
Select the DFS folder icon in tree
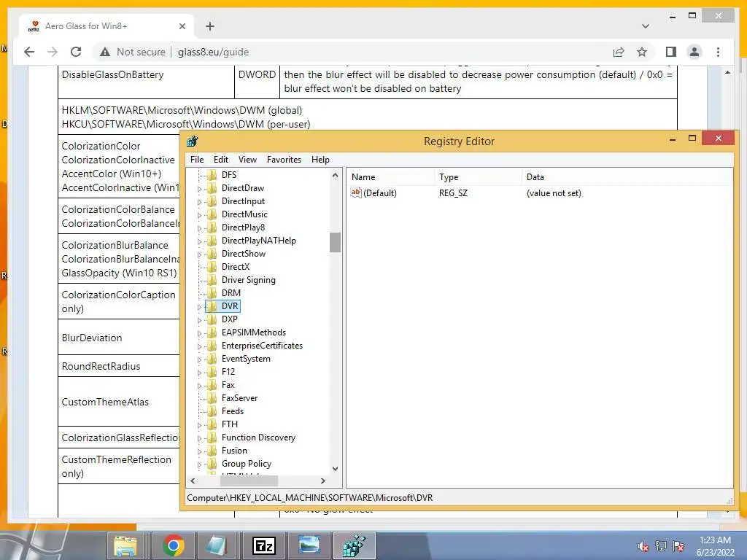pyautogui.click(x=212, y=175)
